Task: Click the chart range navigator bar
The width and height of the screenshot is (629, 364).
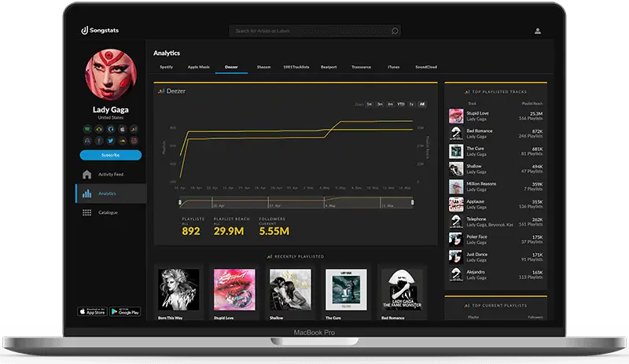Action: pos(296,202)
